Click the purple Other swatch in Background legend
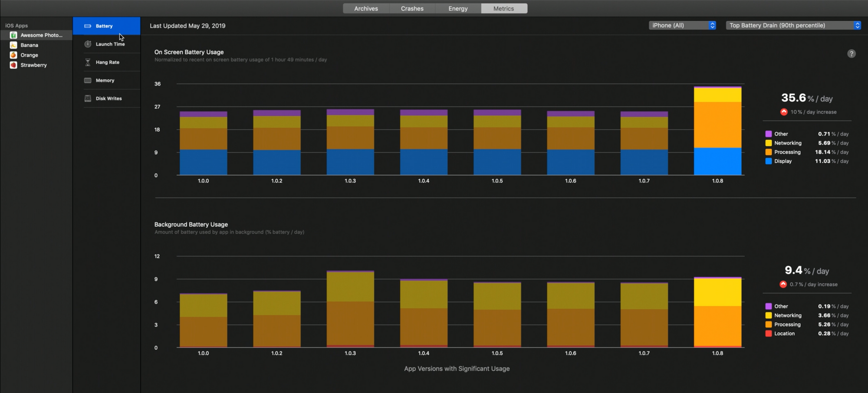 pyautogui.click(x=769, y=306)
